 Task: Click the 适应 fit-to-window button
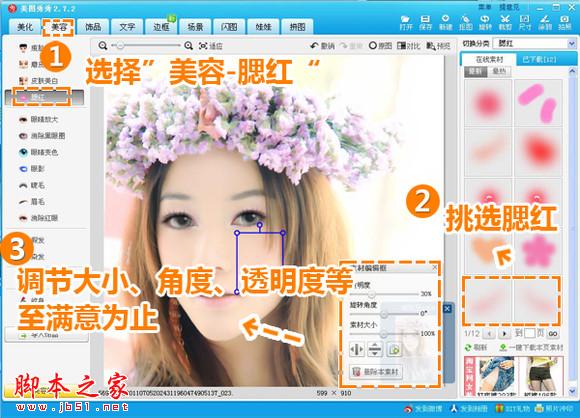tap(210, 46)
